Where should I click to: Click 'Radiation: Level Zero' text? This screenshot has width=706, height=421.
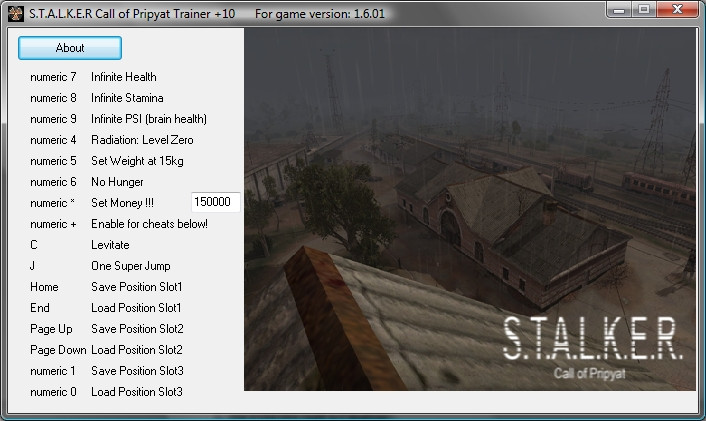142,140
